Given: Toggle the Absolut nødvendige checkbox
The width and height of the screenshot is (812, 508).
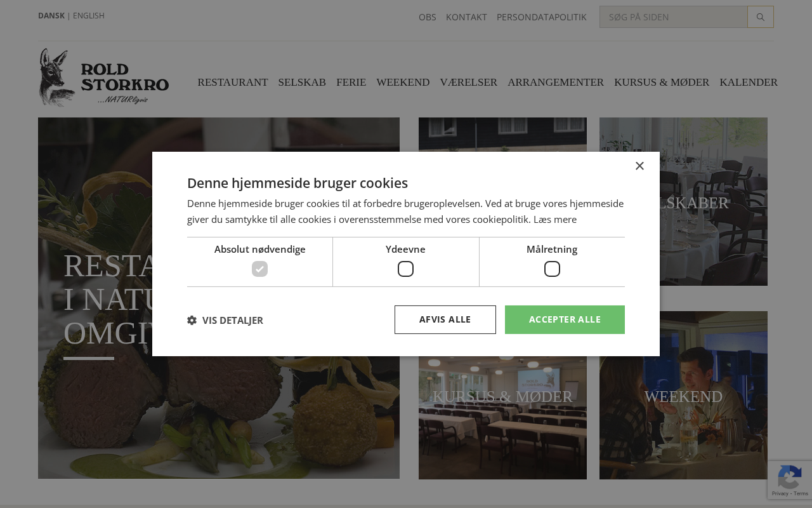Looking at the screenshot, I should pyautogui.click(x=259, y=269).
